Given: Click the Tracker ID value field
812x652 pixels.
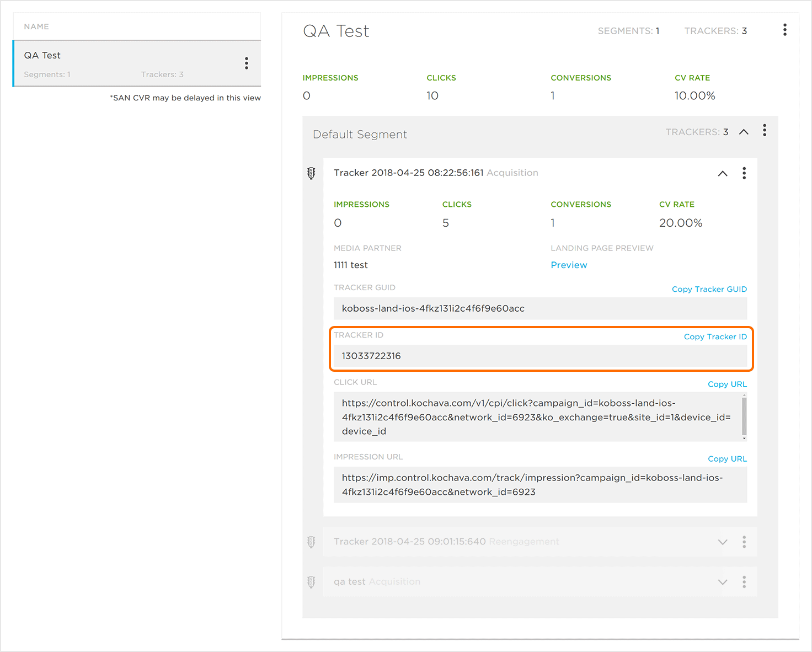Looking at the screenshot, I should [x=540, y=356].
